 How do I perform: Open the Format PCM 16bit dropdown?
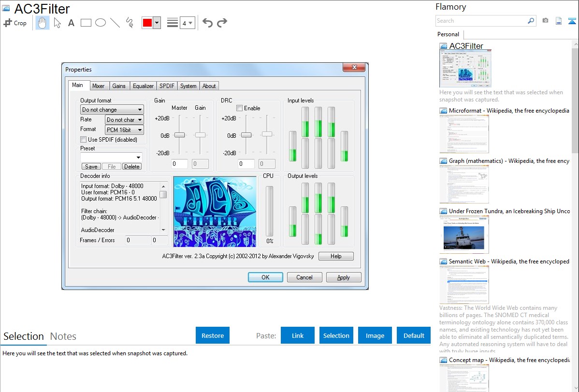[124, 130]
